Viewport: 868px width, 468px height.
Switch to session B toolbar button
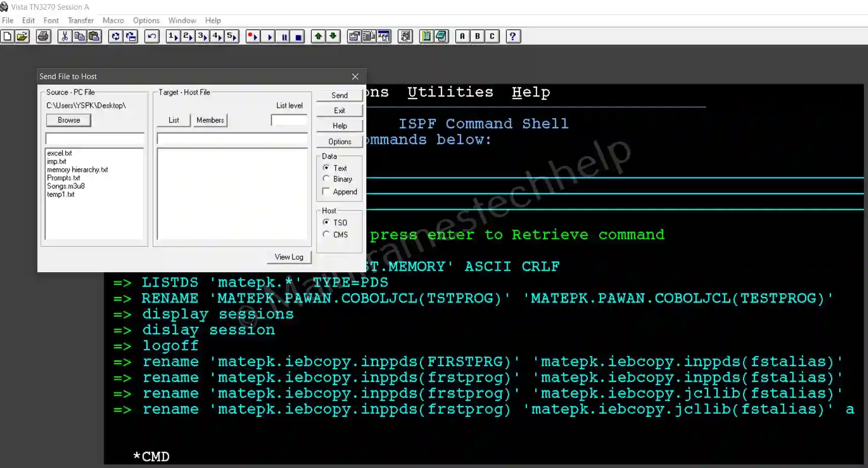[477, 37]
